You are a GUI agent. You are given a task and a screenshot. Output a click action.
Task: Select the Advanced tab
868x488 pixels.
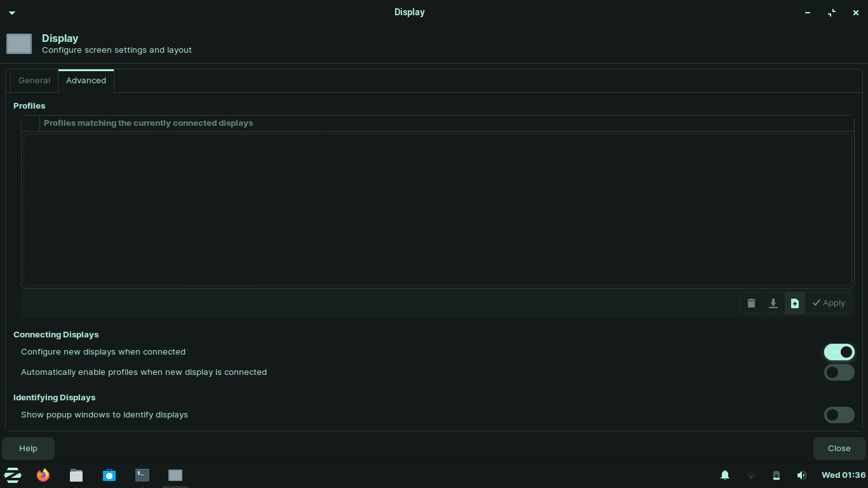click(x=86, y=81)
